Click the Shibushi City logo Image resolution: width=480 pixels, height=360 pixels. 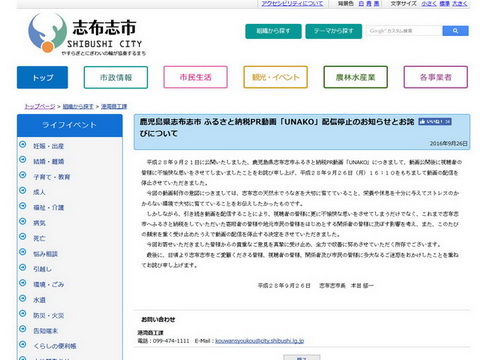(87, 34)
